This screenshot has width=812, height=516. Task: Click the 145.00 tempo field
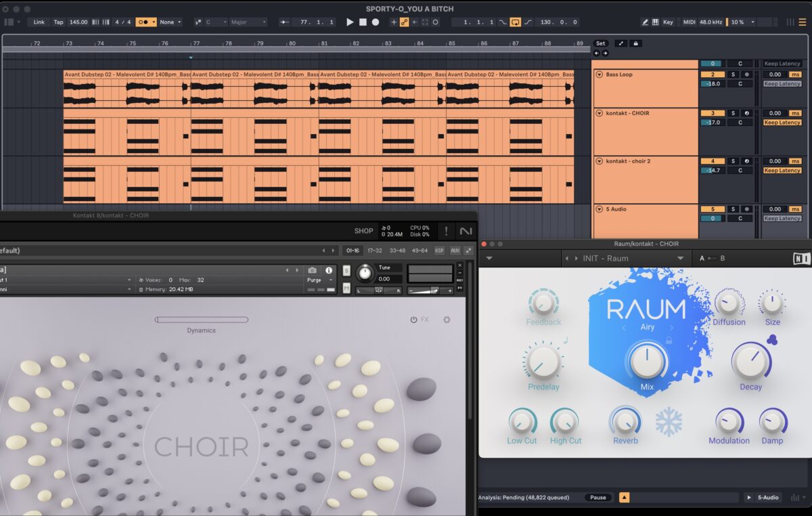click(x=78, y=22)
